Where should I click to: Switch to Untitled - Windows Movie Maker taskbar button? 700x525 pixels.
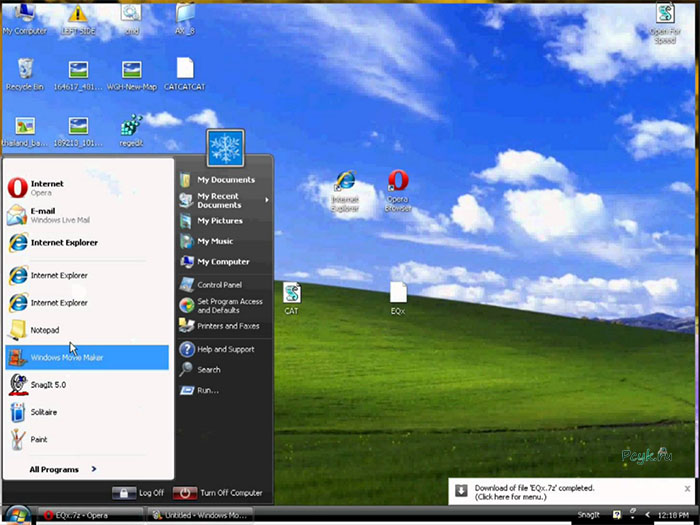(200, 515)
